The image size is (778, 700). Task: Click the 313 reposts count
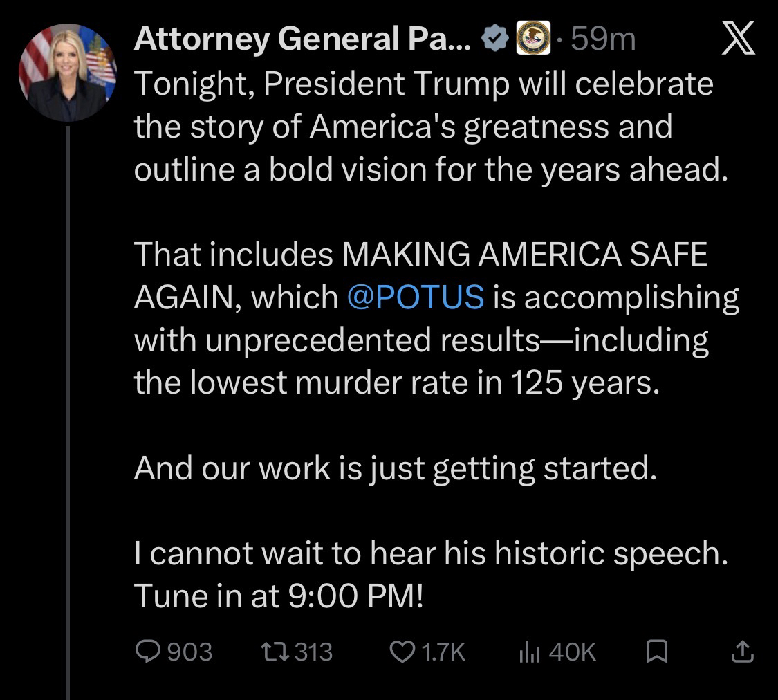[x=314, y=651]
